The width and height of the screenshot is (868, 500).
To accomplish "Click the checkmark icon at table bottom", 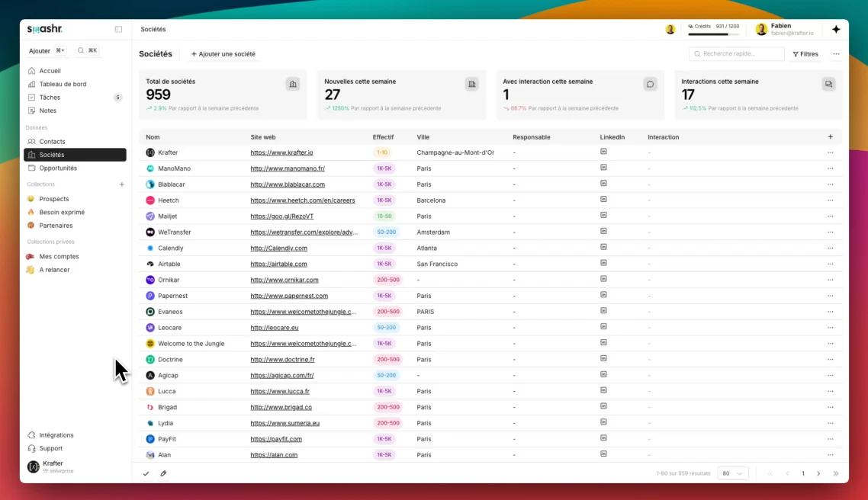I will point(146,473).
